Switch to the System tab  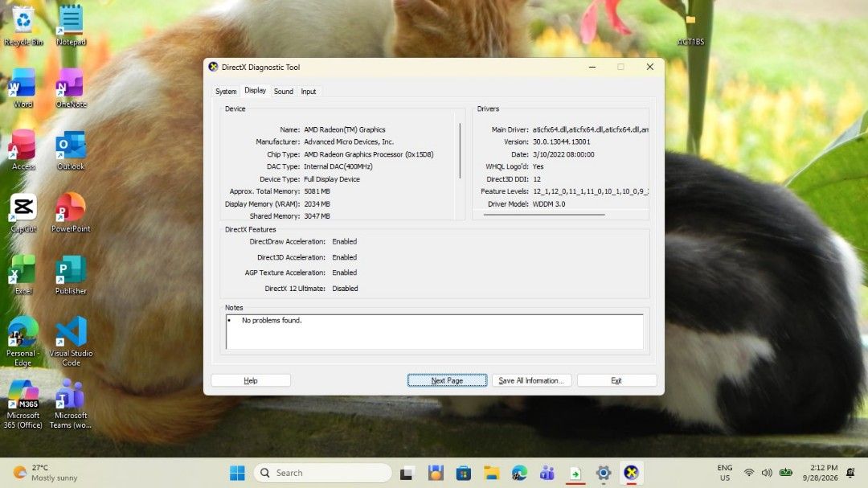[226, 92]
